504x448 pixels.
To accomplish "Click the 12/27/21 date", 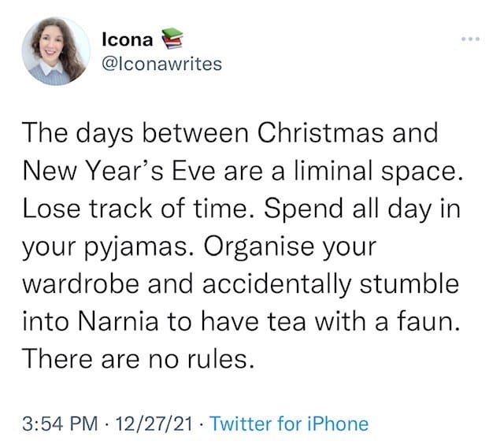I will pyautogui.click(x=156, y=424).
